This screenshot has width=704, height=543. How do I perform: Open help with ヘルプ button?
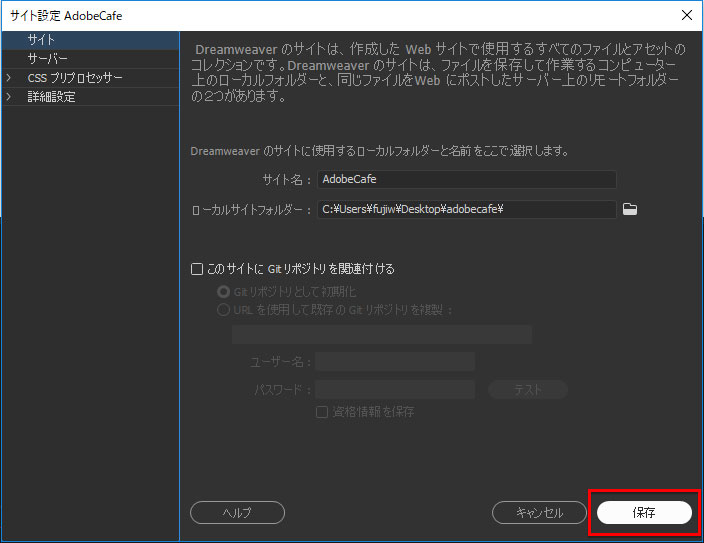click(x=237, y=512)
